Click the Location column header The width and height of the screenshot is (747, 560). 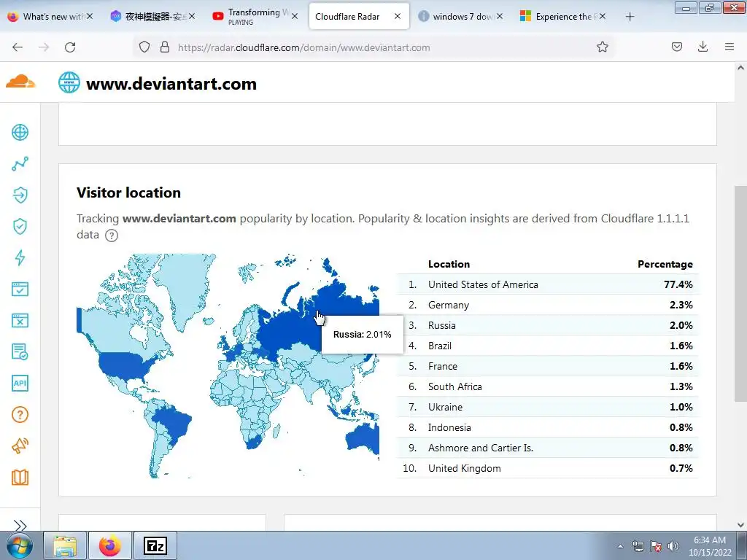(449, 264)
